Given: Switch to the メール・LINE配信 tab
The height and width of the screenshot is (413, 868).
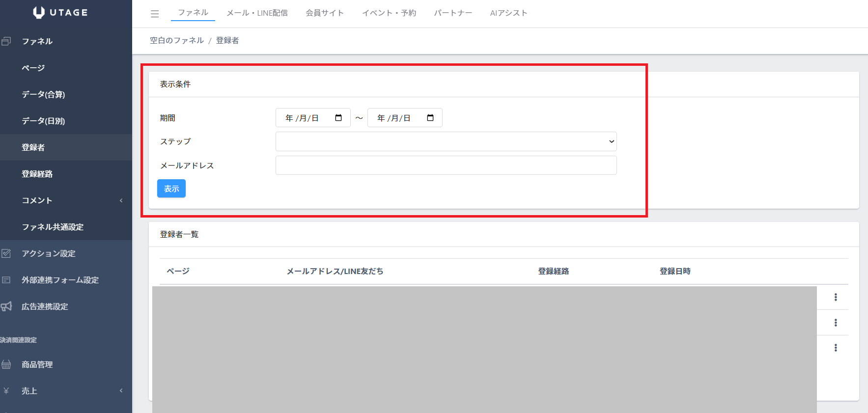Looking at the screenshot, I should 257,13.
